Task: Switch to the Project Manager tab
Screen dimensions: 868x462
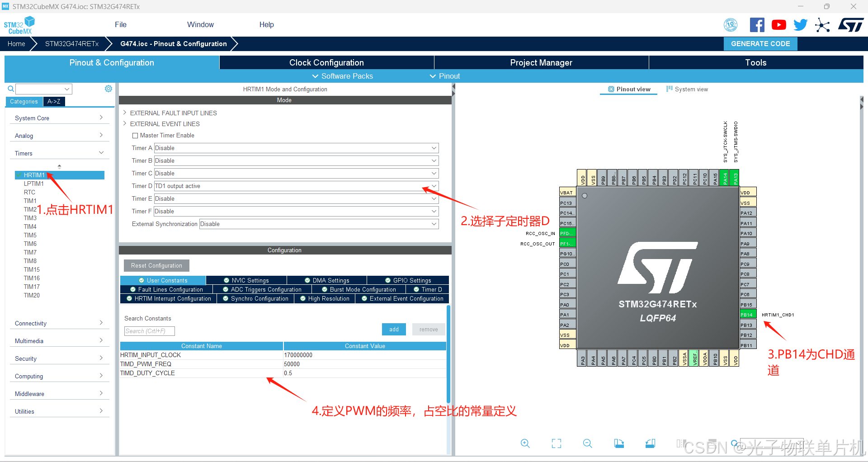Action: pos(541,62)
